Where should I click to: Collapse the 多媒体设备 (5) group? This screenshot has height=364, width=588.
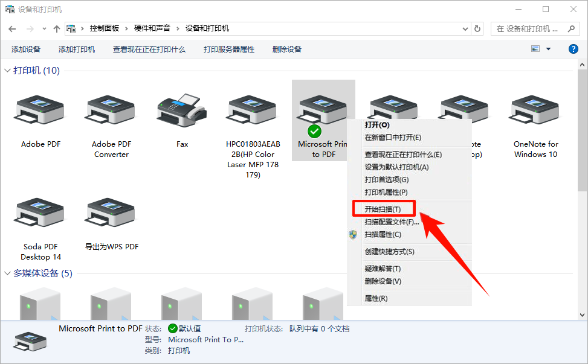click(x=7, y=273)
